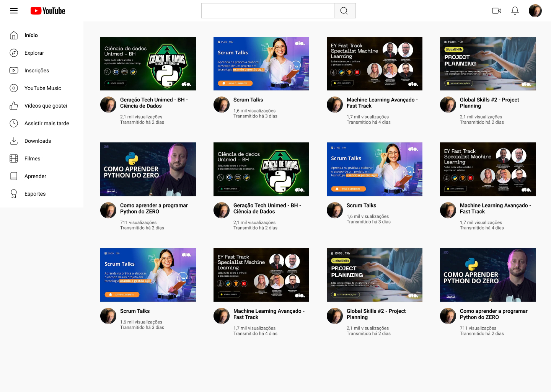Click third-row Global Skills #2 title

[x=376, y=314]
